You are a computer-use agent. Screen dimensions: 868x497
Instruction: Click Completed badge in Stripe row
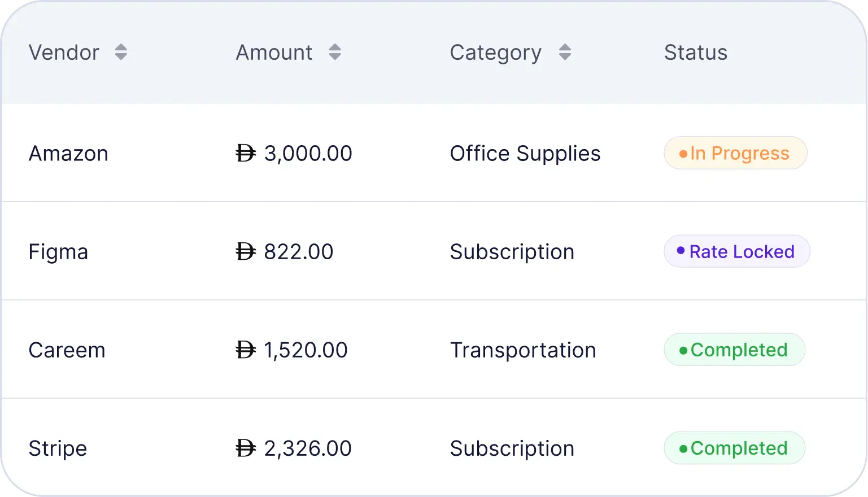(x=734, y=448)
